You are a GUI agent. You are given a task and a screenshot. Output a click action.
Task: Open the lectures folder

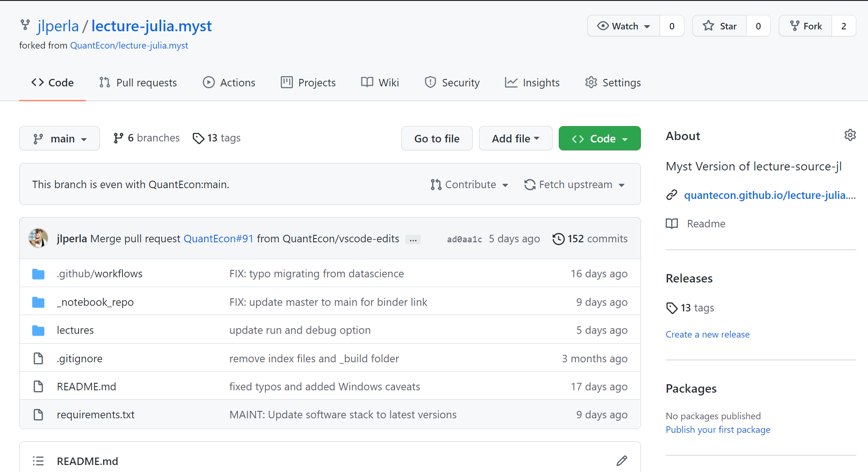75,330
